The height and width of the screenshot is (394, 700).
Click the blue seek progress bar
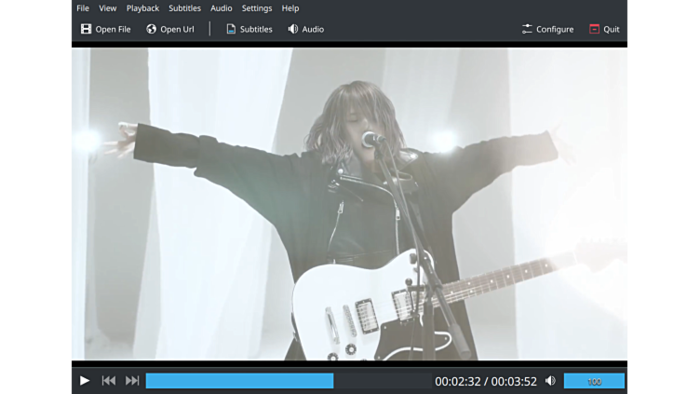click(x=288, y=381)
